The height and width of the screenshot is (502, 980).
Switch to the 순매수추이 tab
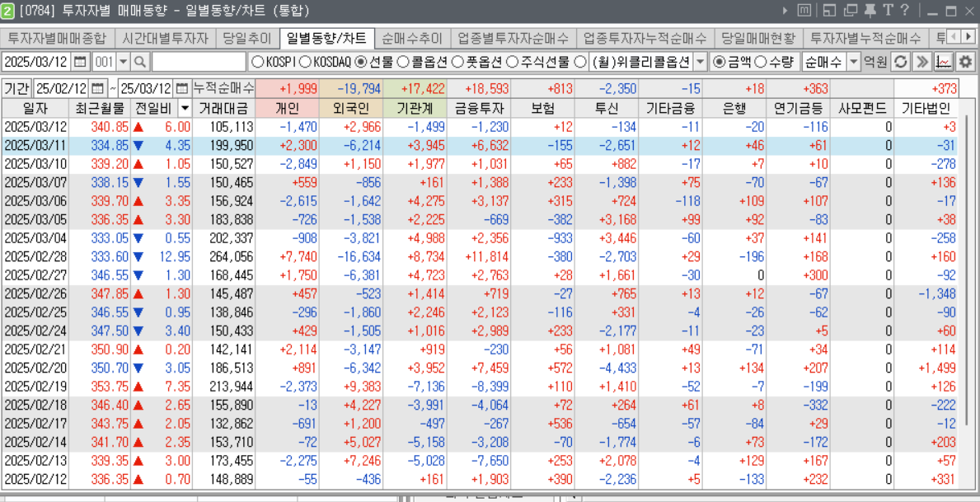pyautogui.click(x=412, y=39)
